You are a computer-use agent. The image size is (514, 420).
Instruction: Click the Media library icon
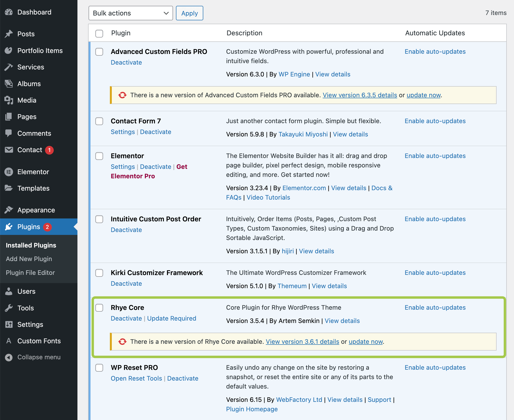click(9, 100)
